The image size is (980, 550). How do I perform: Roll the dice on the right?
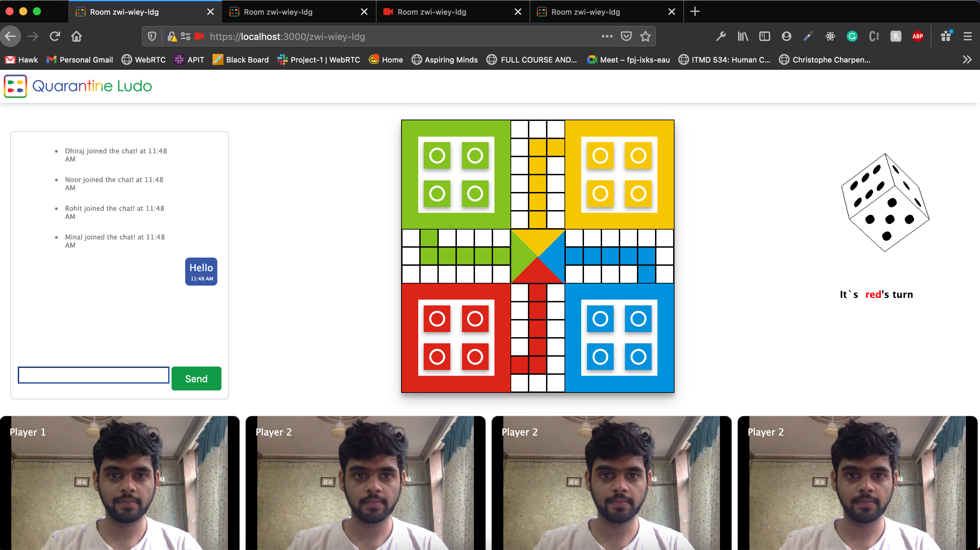coord(885,202)
